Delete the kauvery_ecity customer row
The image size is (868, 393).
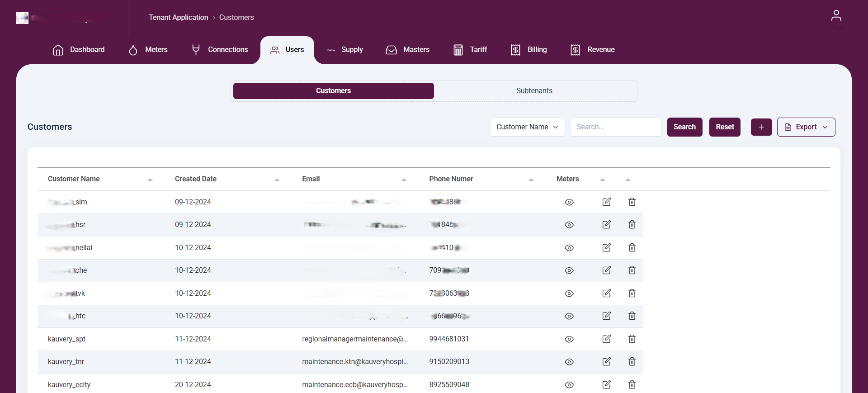(632, 384)
